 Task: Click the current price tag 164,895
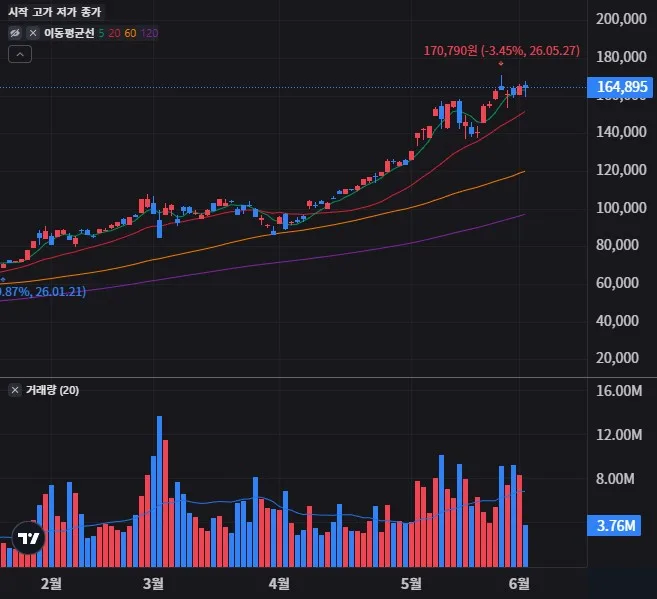click(620, 87)
